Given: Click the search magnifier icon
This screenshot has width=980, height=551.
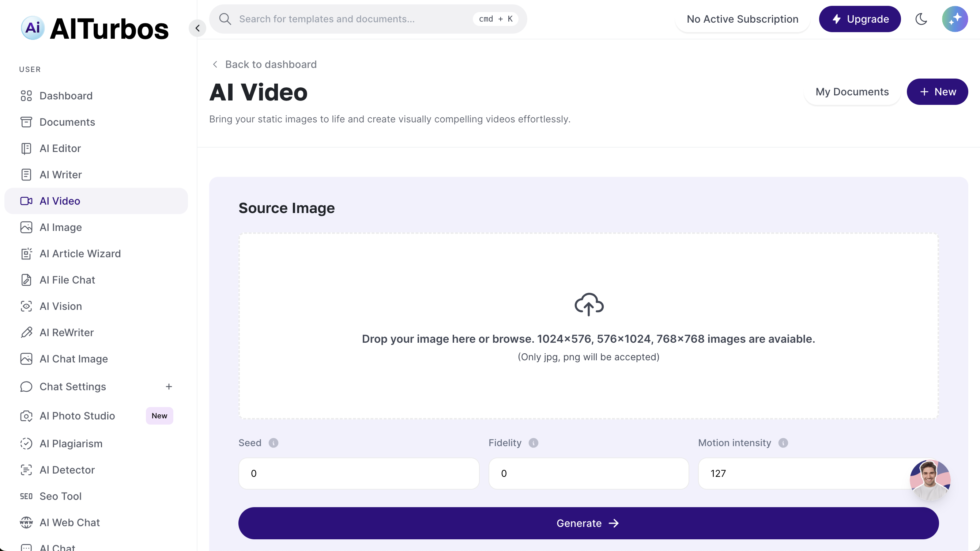Looking at the screenshot, I should click(225, 19).
